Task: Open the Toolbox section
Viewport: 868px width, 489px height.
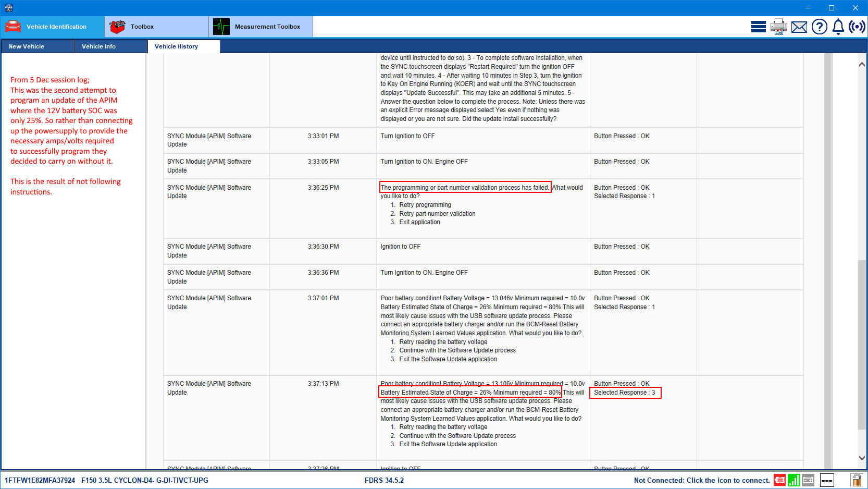Action: click(156, 27)
